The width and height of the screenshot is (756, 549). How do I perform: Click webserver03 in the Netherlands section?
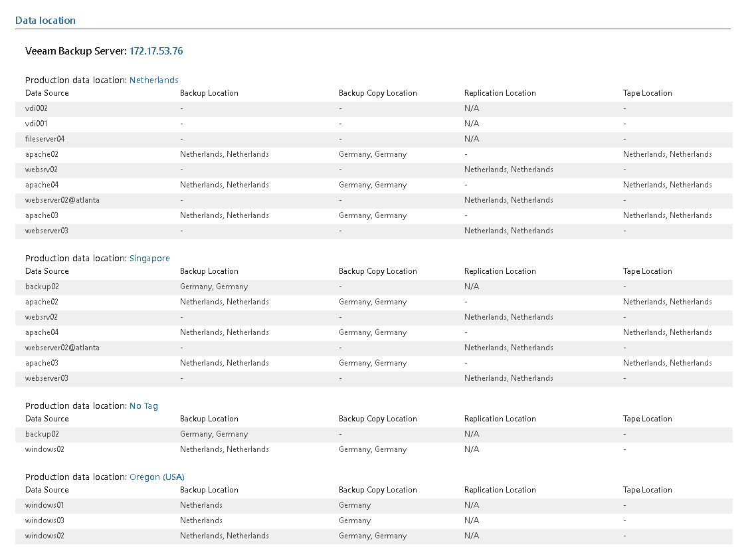coord(47,231)
